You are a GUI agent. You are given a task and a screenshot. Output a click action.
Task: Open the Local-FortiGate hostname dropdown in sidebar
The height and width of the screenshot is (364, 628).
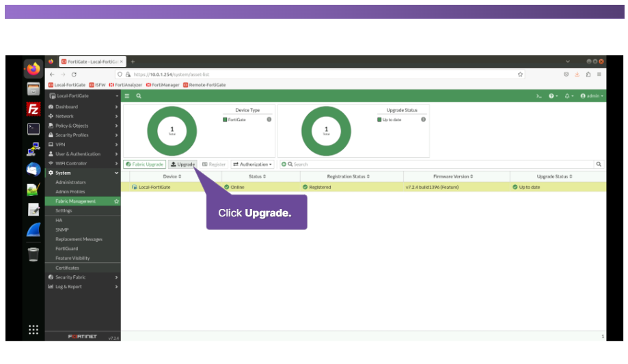tap(83, 96)
